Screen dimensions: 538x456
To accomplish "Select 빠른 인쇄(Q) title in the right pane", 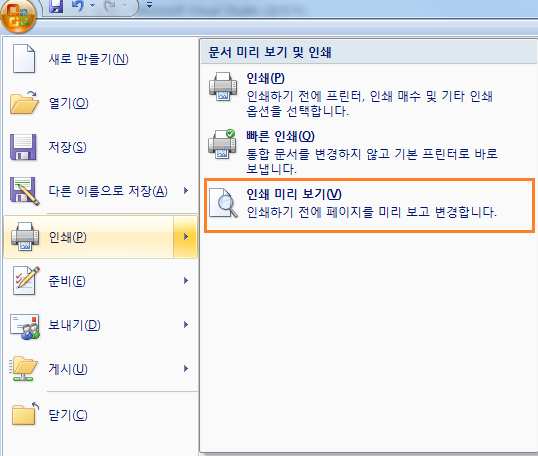I will pos(280,136).
